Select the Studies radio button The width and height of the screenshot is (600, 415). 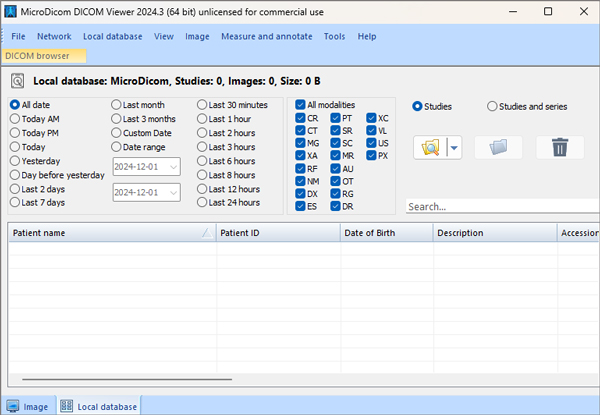pyautogui.click(x=417, y=107)
